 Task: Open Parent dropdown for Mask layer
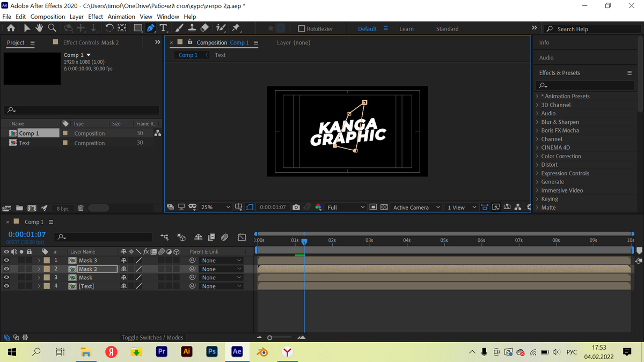click(x=221, y=278)
